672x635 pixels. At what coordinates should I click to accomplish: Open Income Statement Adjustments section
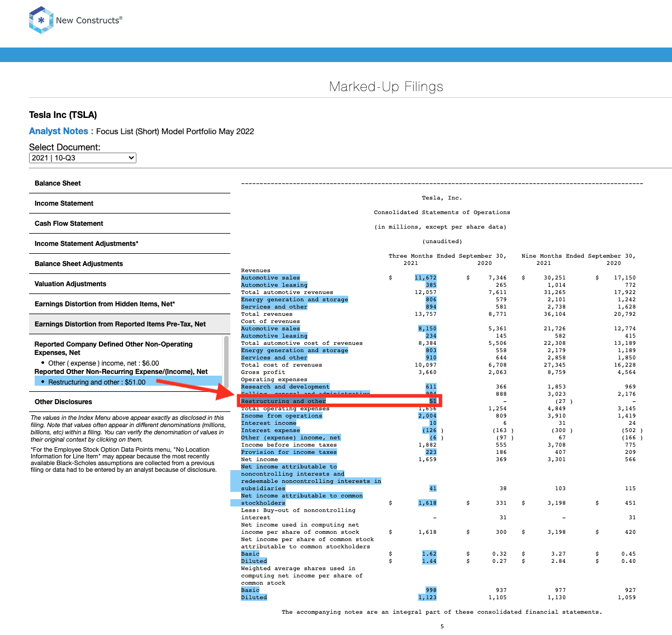point(130,244)
